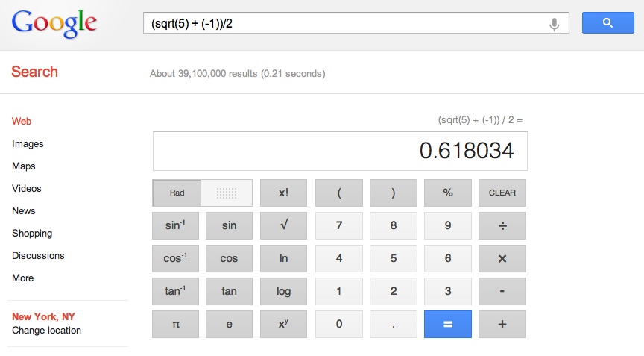Click the blue search magnifier button
644x356 pixels.
click(607, 23)
